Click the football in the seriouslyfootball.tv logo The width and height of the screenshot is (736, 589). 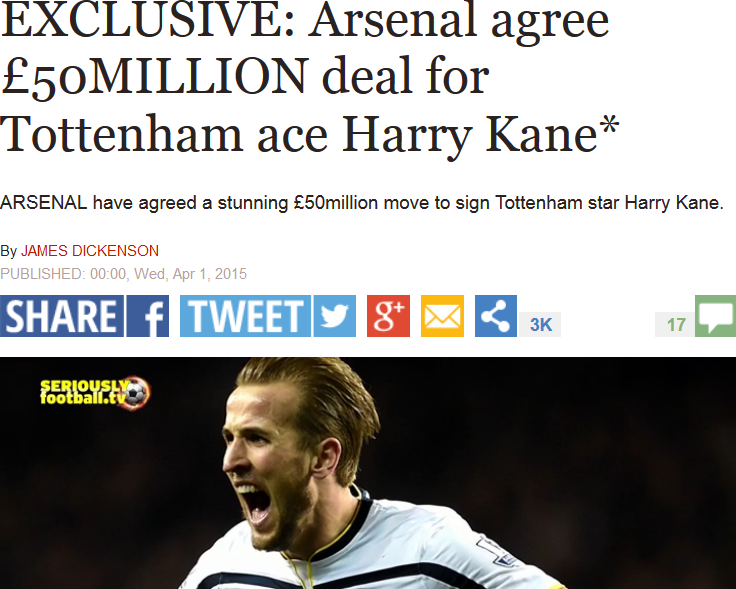(x=137, y=393)
